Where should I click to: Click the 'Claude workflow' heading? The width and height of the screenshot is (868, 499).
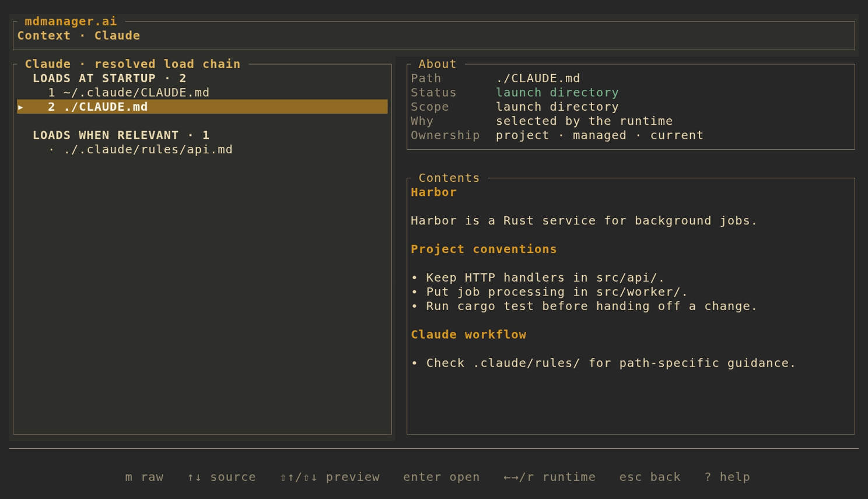pyautogui.click(x=468, y=335)
